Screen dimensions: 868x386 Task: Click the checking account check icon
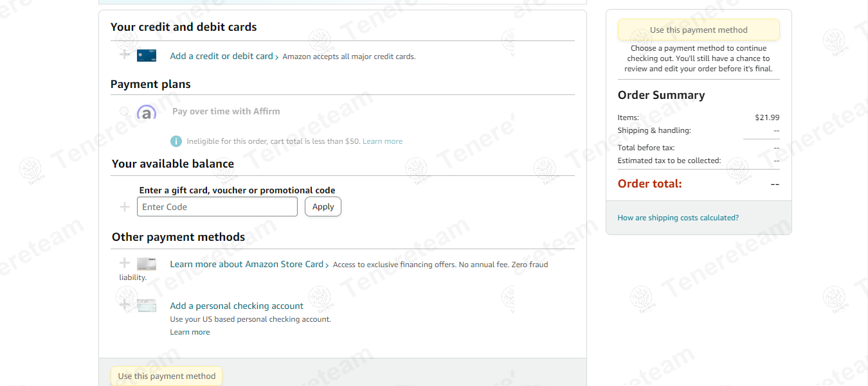tap(147, 306)
